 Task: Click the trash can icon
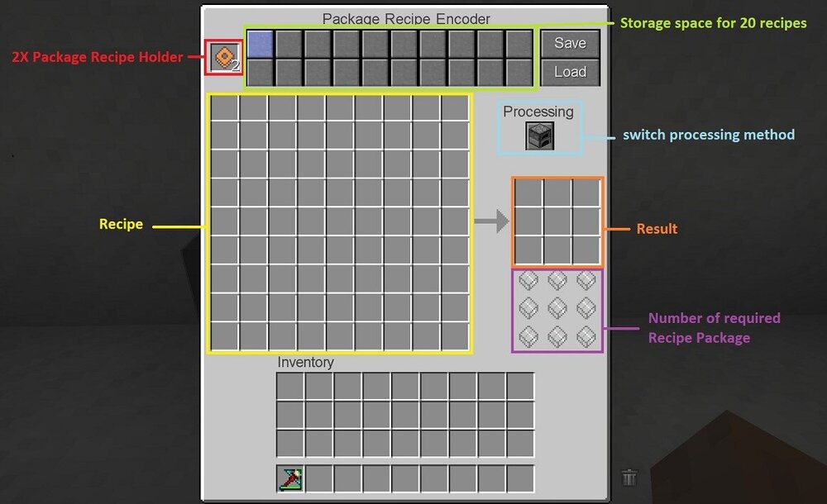(x=629, y=478)
